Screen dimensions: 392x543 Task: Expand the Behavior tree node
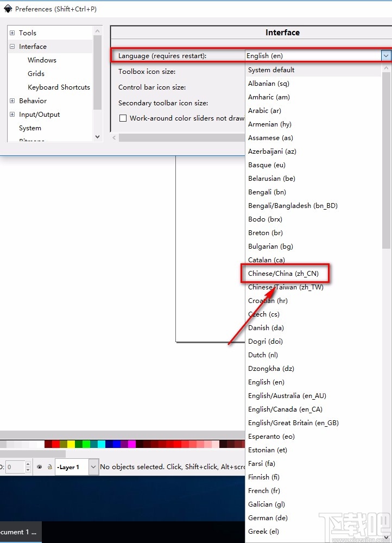click(12, 101)
